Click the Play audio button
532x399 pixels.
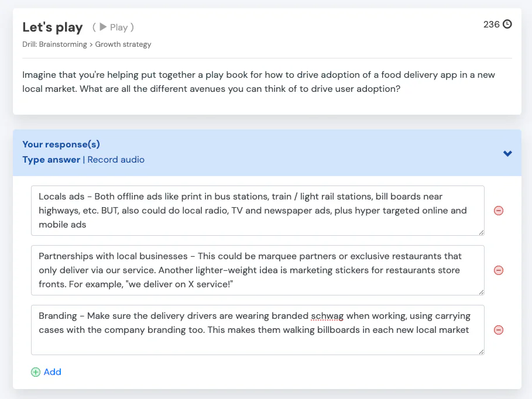[x=114, y=27]
